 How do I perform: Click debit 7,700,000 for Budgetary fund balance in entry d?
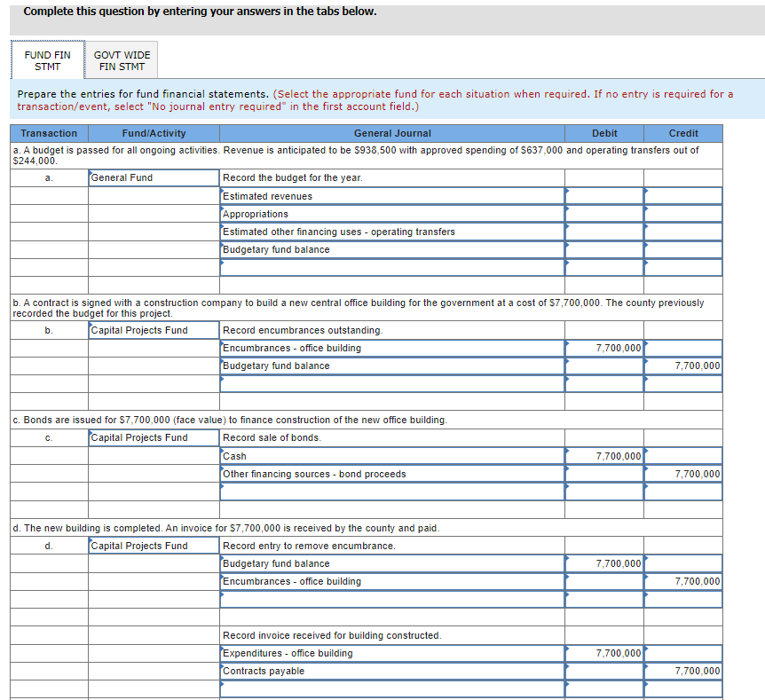pos(604,564)
